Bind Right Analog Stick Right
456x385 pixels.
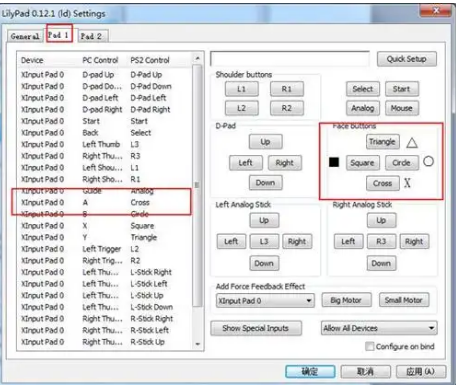click(414, 242)
